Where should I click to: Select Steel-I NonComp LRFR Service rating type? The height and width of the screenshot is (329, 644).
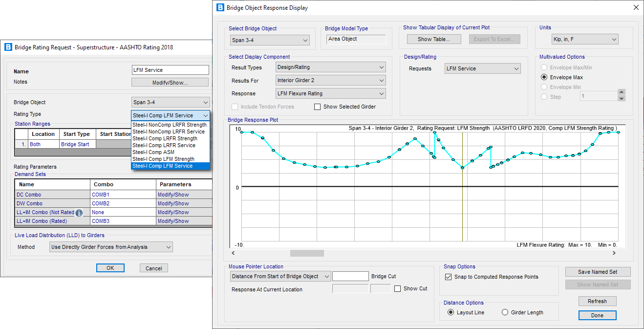pyautogui.click(x=170, y=132)
